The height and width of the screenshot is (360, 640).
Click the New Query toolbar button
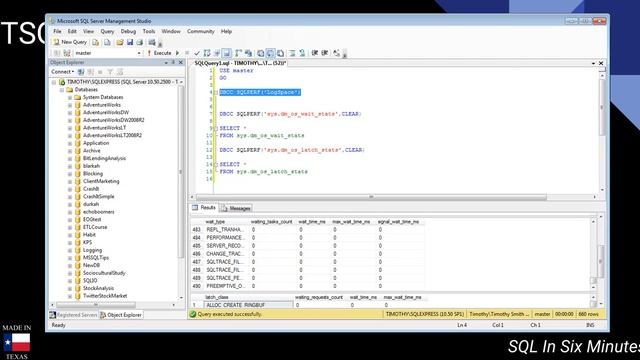[x=70, y=42]
